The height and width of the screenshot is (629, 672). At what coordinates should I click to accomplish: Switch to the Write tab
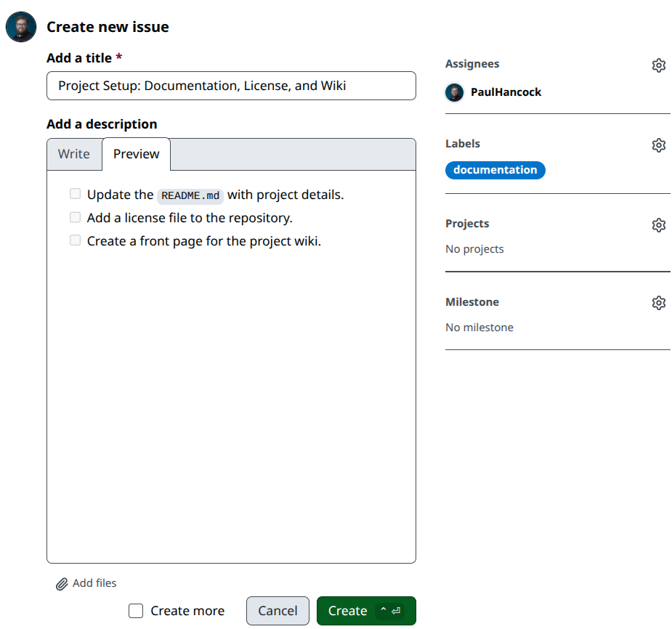coord(73,153)
